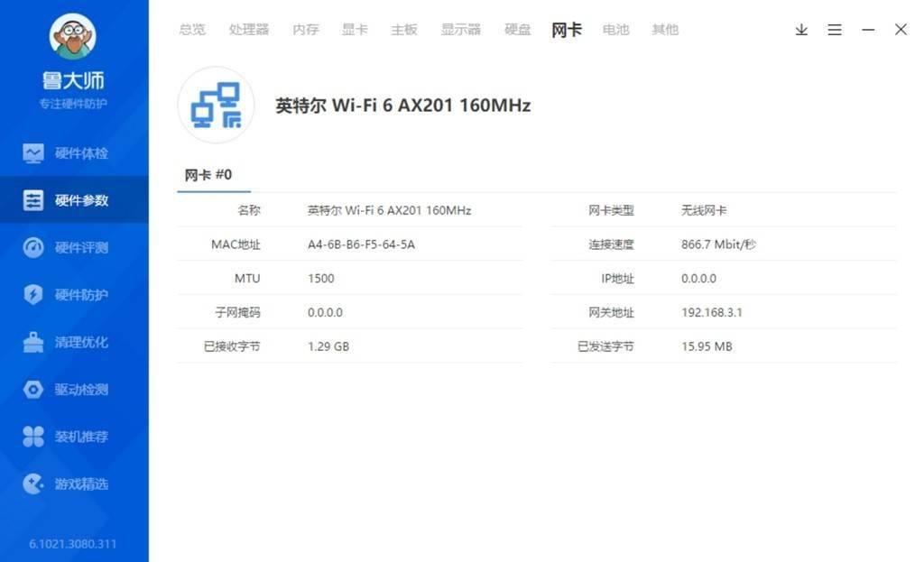Switch to the 显示器 tab
Screen dimensions: 924x562
[x=461, y=30]
